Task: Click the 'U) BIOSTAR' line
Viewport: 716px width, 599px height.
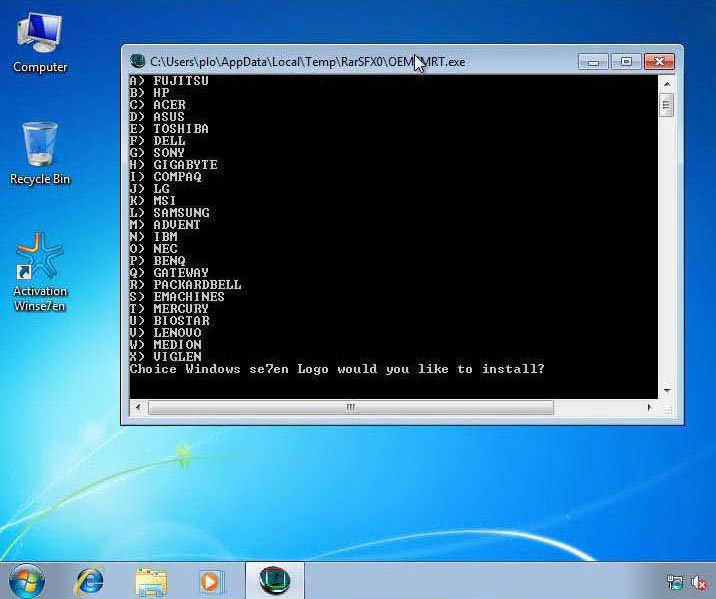Action: [x=169, y=321]
